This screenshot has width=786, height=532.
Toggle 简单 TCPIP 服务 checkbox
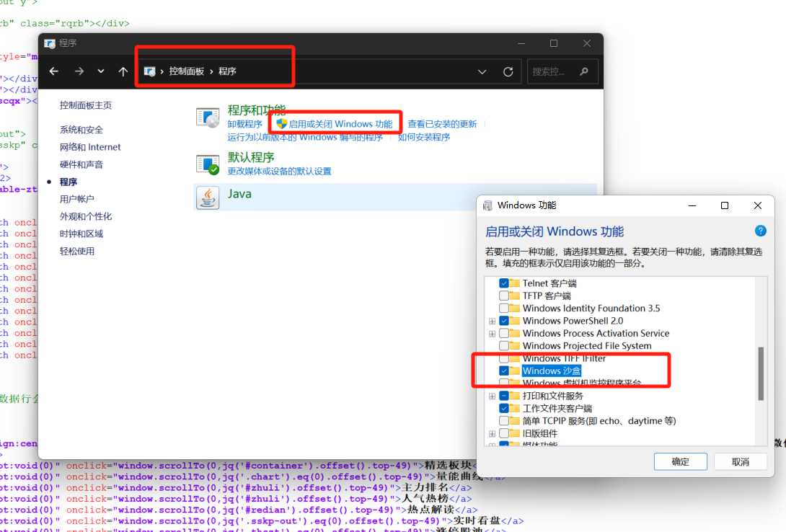tap(504, 421)
